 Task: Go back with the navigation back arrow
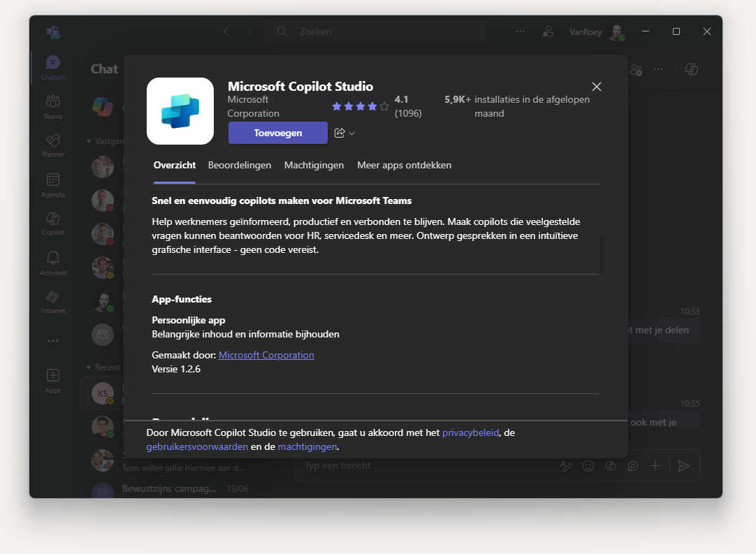point(226,31)
